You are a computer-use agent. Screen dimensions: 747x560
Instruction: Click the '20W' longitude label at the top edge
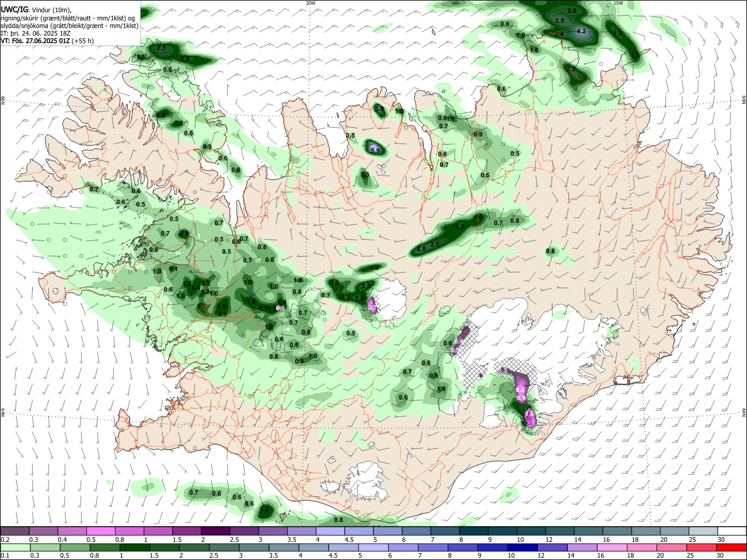click(310, 3)
